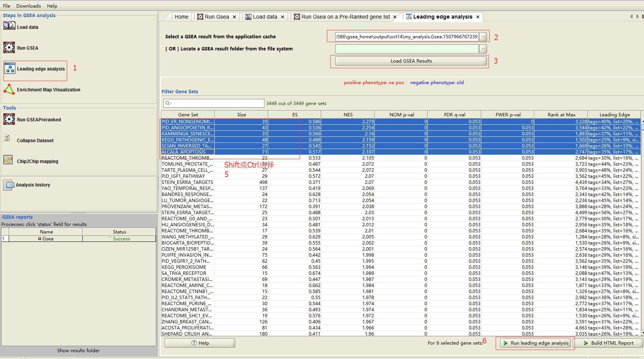Screen dimensions: 644x359
Task: Close the Pre-Ranked gene list tab
Action: (x=395, y=17)
